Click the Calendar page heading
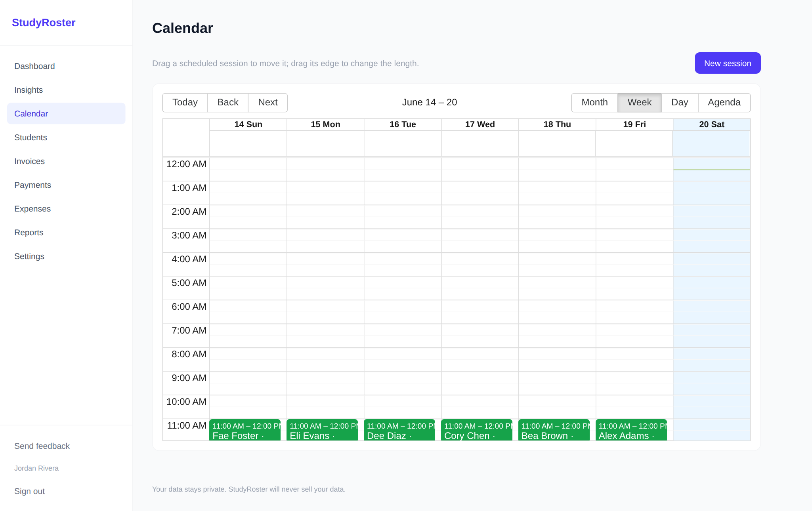 click(183, 28)
